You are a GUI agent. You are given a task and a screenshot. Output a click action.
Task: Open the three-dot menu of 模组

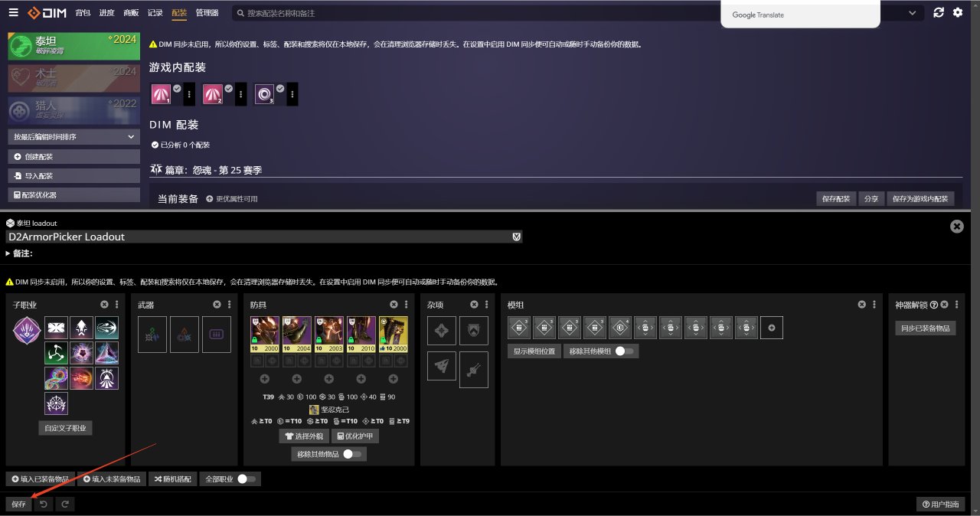874,305
